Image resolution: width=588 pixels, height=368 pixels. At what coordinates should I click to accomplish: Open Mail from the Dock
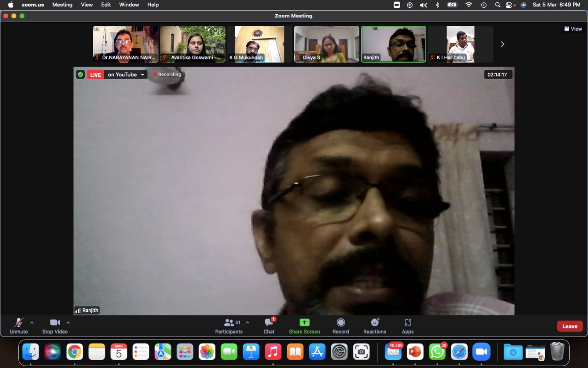pos(393,352)
